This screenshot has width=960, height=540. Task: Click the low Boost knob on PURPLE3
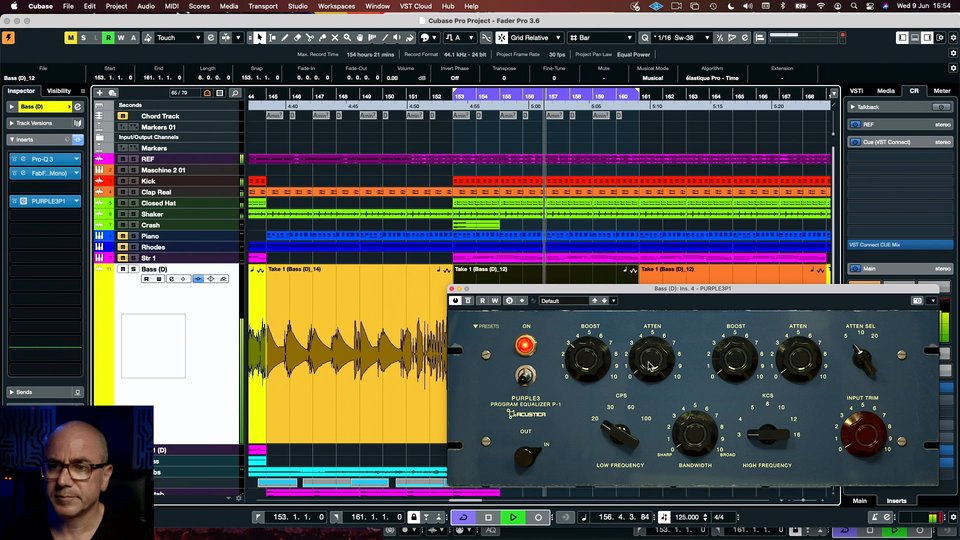point(587,359)
